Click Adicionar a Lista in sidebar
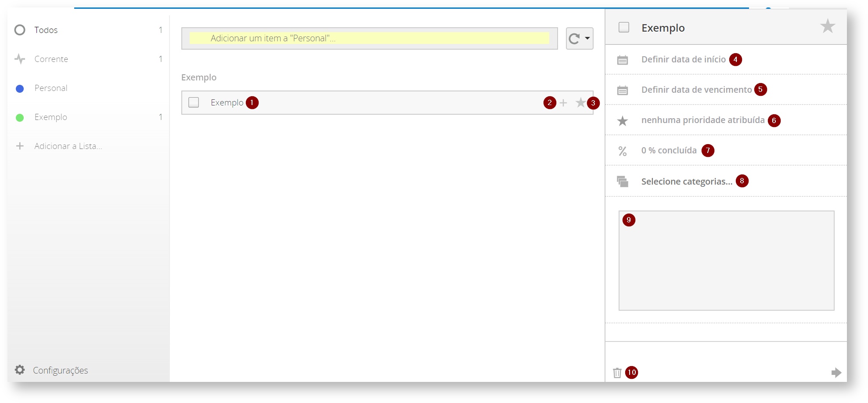The height and width of the screenshot is (403, 868). pyautogui.click(x=68, y=146)
